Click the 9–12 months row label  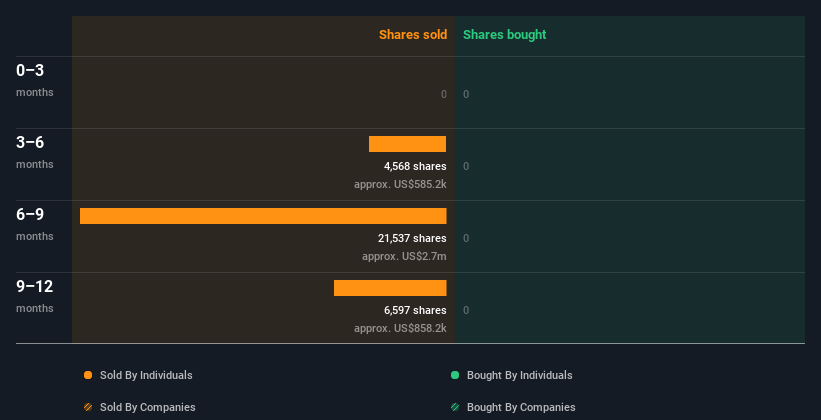click(35, 296)
